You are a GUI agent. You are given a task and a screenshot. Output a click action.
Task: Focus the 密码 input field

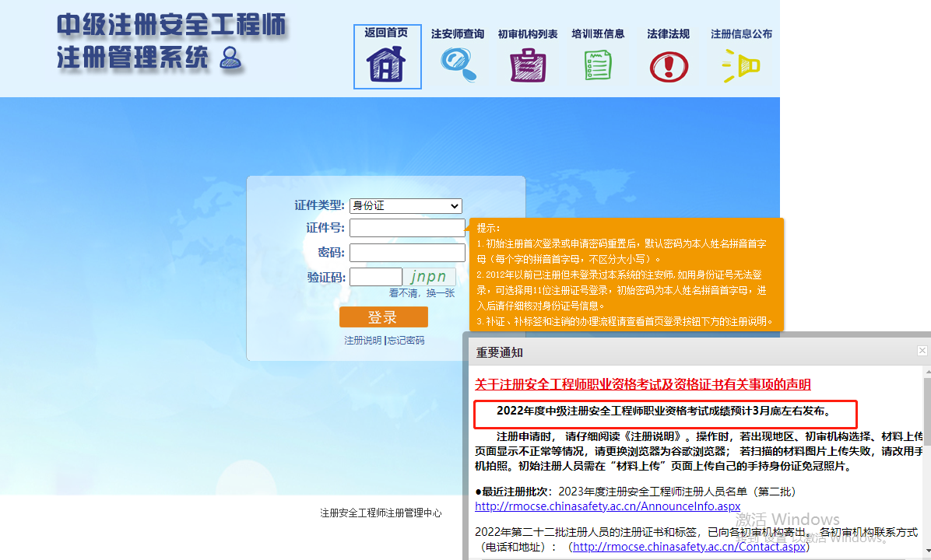tap(407, 253)
